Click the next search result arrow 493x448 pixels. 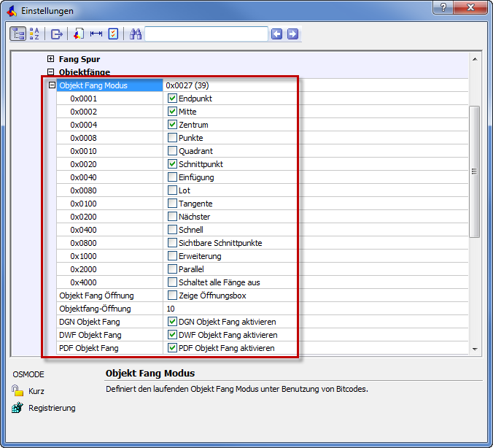click(x=292, y=34)
